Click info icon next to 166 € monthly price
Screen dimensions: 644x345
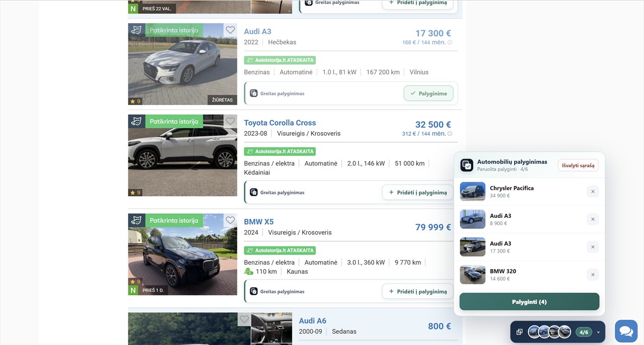450,43
